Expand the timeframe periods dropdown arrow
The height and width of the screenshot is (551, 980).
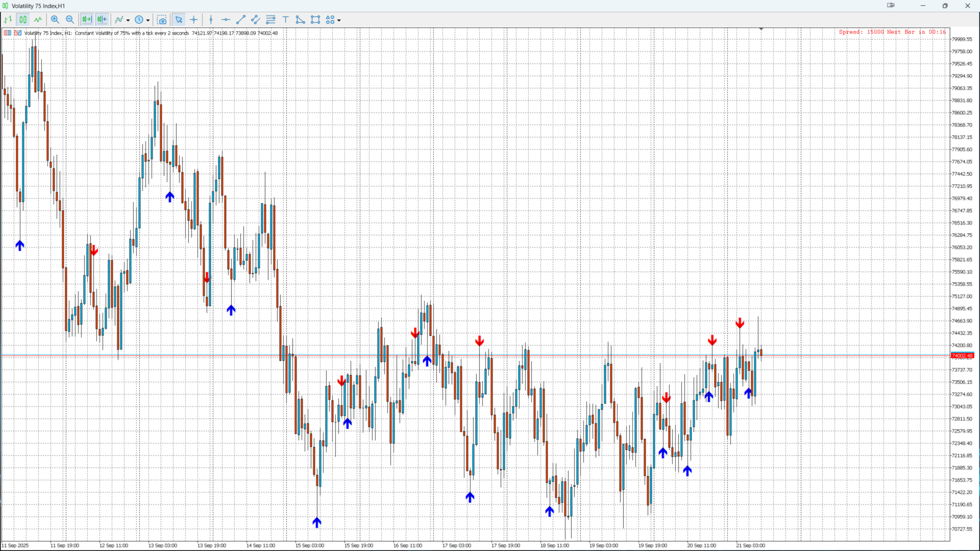click(148, 20)
